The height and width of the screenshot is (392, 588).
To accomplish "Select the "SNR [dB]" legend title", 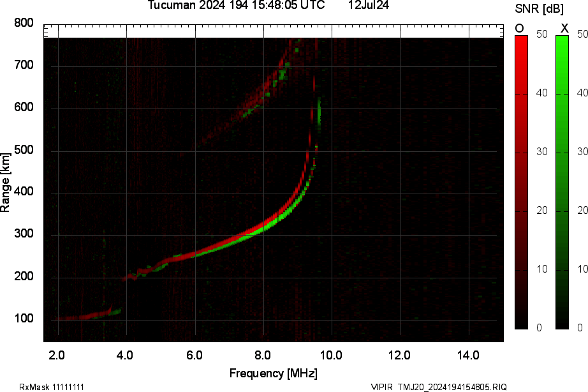I will click(x=538, y=8).
